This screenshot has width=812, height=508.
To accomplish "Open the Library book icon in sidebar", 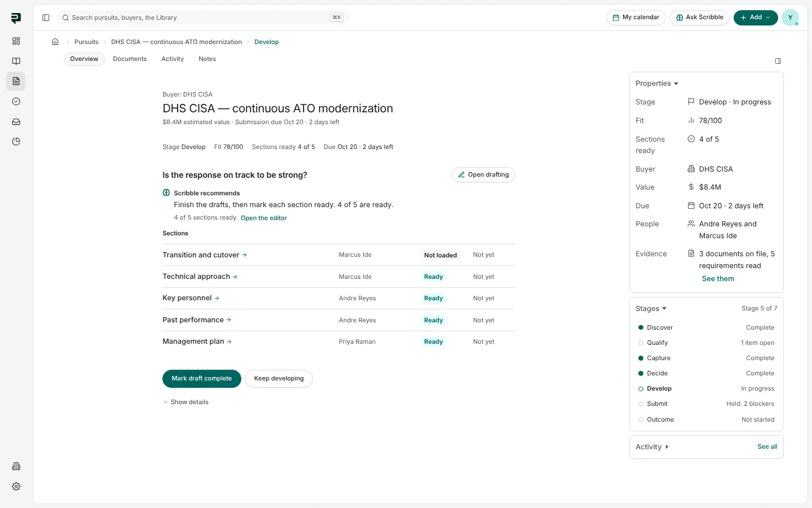I will coord(16,62).
